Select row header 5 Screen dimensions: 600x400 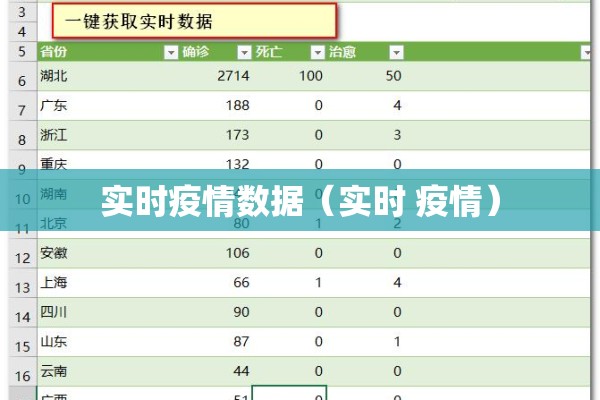tap(23, 52)
